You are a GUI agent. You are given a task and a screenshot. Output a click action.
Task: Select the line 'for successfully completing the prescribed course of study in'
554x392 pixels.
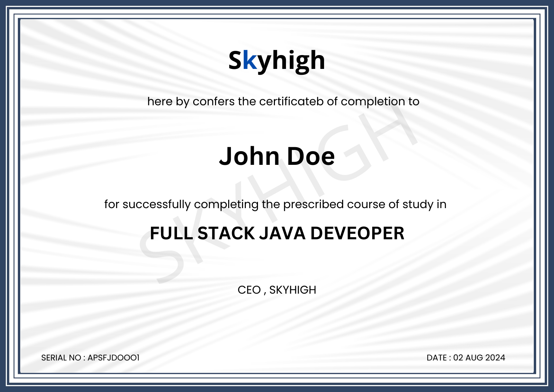coord(275,204)
